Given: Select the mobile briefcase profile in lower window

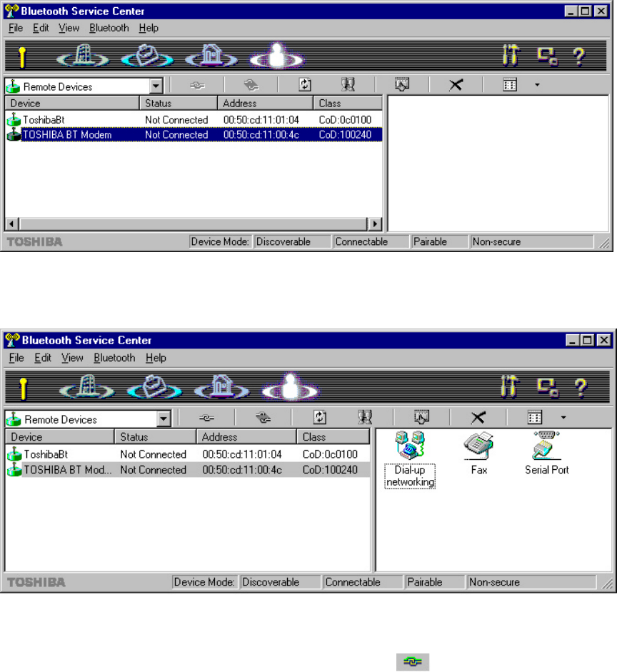Looking at the screenshot, I should click(x=155, y=388).
